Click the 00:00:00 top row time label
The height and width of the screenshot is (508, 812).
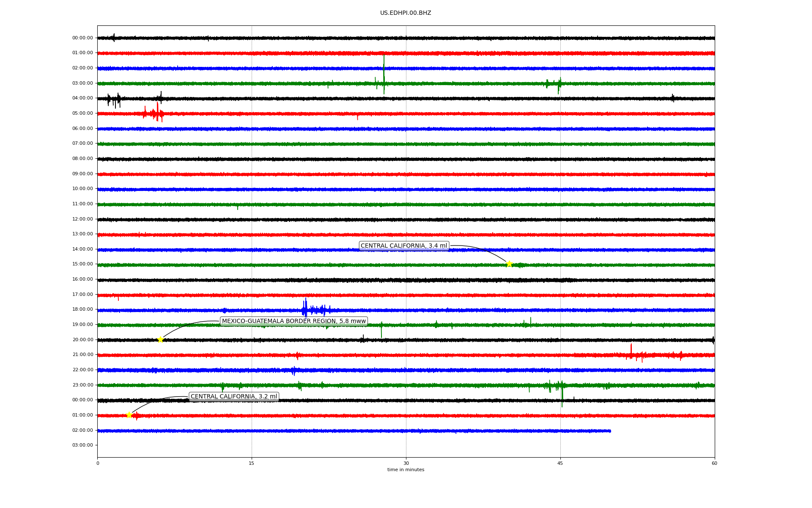[x=82, y=38]
